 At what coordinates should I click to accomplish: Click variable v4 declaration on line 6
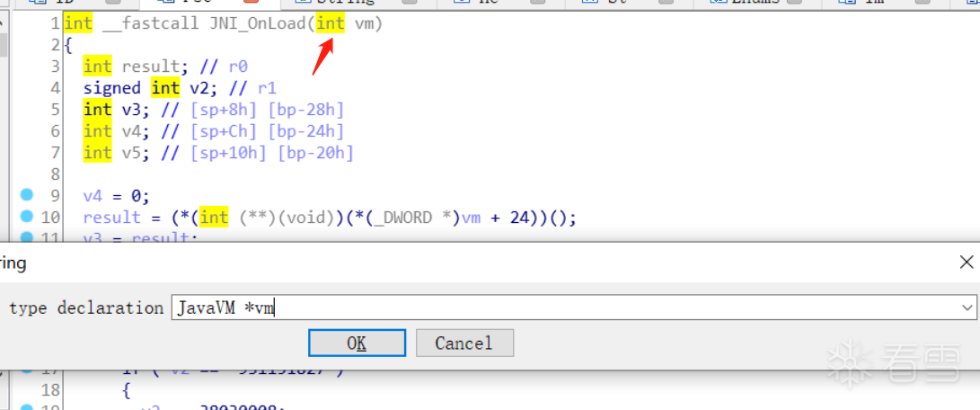pyautogui.click(x=130, y=131)
